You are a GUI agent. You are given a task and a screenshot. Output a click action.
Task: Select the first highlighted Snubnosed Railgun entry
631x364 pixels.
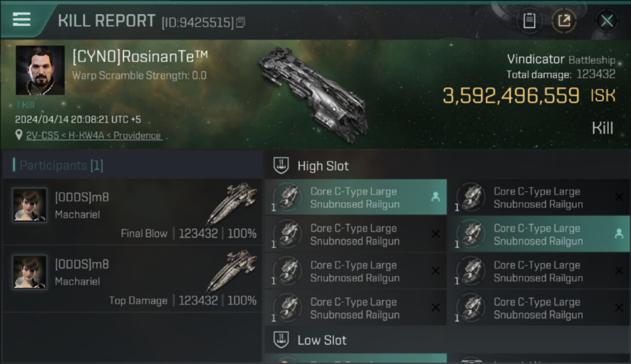coord(355,198)
